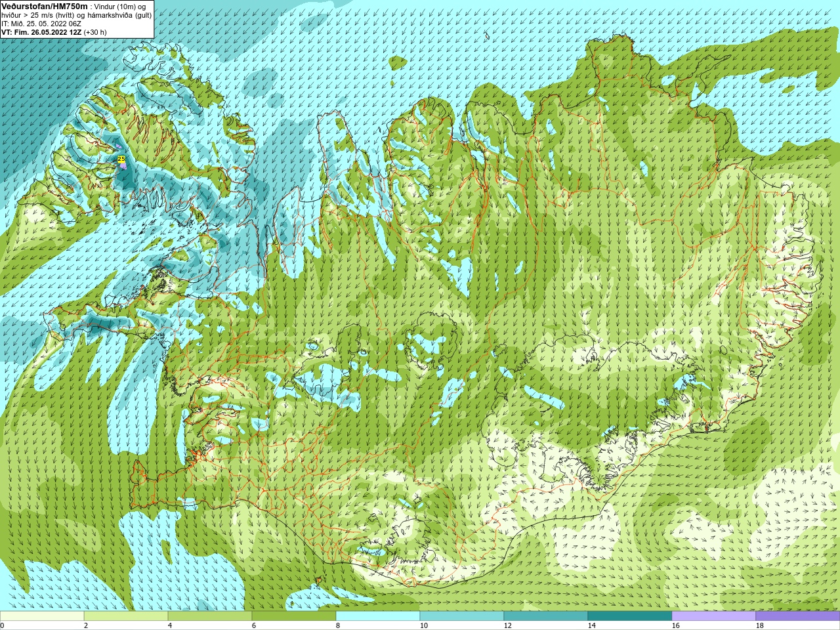This screenshot has height=630, width=840.
Task: Click the scale label '8'
Action: [338, 625]
